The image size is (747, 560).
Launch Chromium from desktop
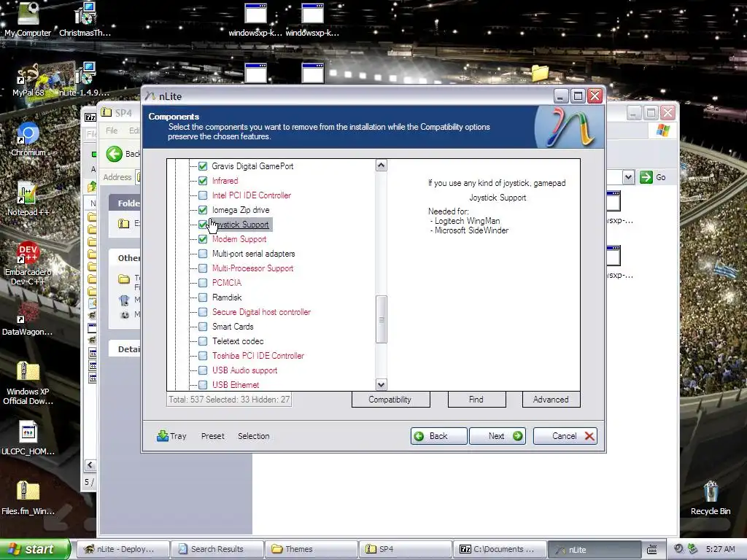[28, 139]
